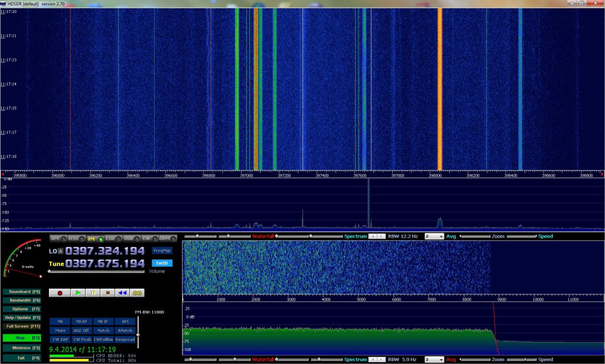This screenshot has width=605, height=364.
Task: Click the stop square playback button
Action: pyautogui.click(x=107, y=292)
